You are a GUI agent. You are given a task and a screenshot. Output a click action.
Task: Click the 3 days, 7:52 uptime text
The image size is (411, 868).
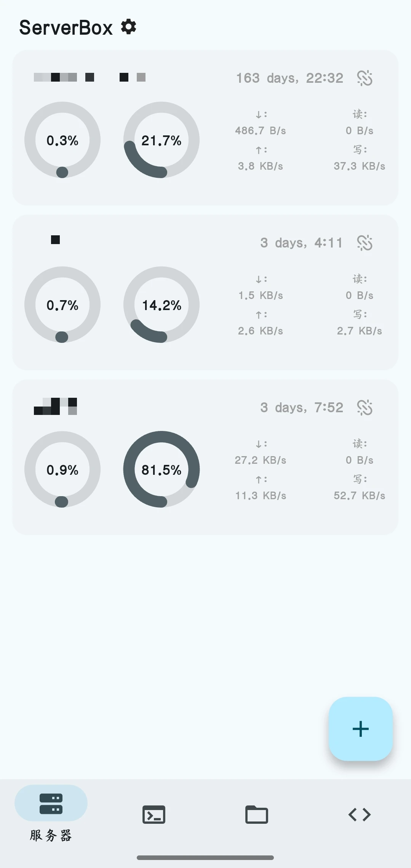click(x=302, y=408)
